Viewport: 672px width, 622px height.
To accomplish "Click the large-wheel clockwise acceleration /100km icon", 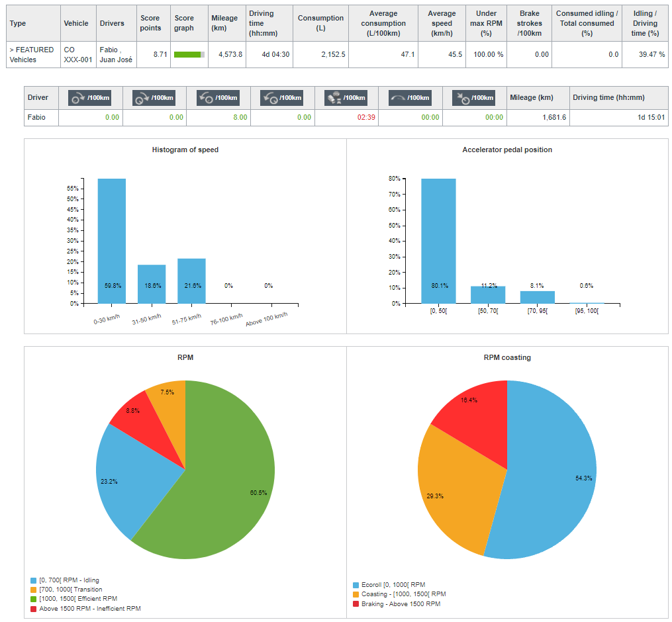I will tap(154, 98).
